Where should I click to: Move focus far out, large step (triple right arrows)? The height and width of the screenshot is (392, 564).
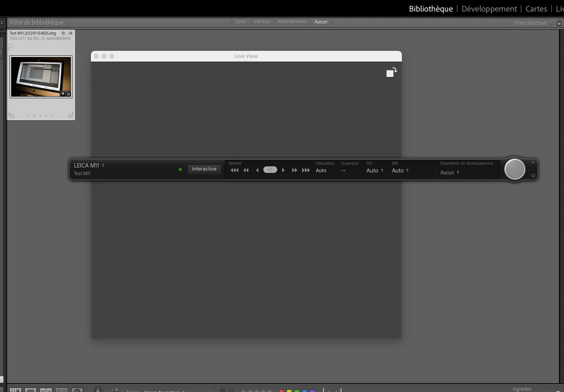point(306,170)
